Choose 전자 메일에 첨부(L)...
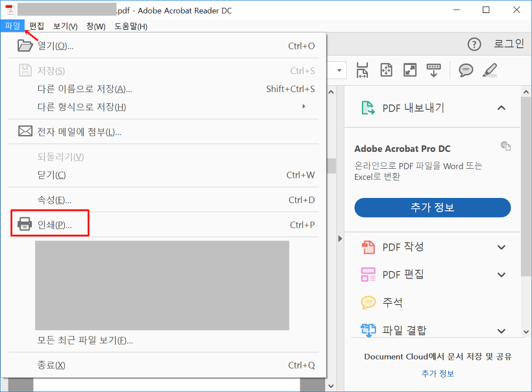532x392 pixels. pos(163,131)
